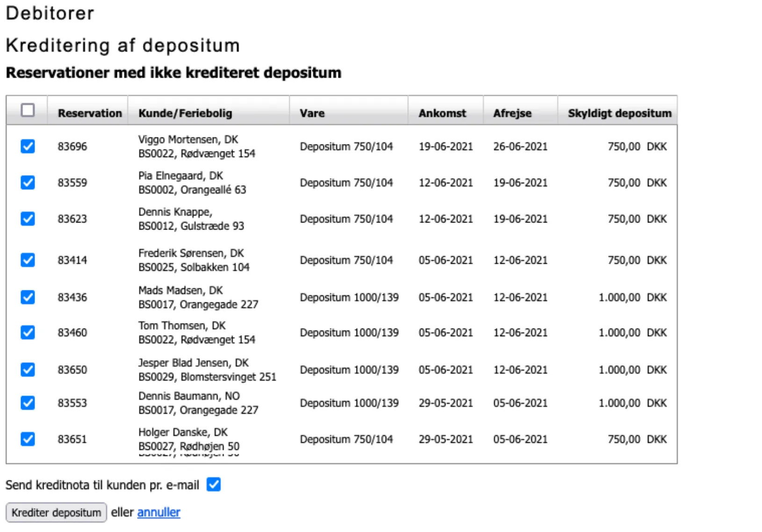Uncheck reservation 83696 checkbox

28,146
